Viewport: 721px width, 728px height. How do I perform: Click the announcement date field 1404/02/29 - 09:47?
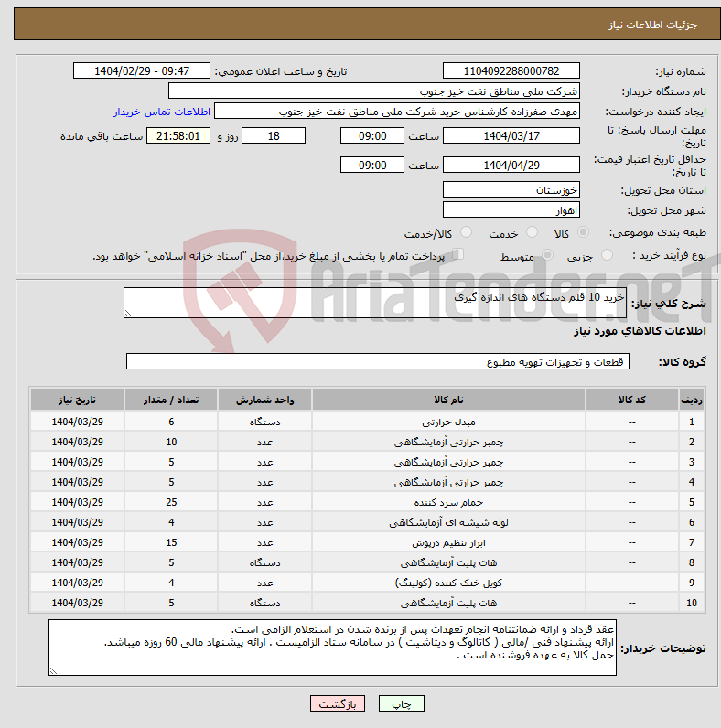click(142, 71)
